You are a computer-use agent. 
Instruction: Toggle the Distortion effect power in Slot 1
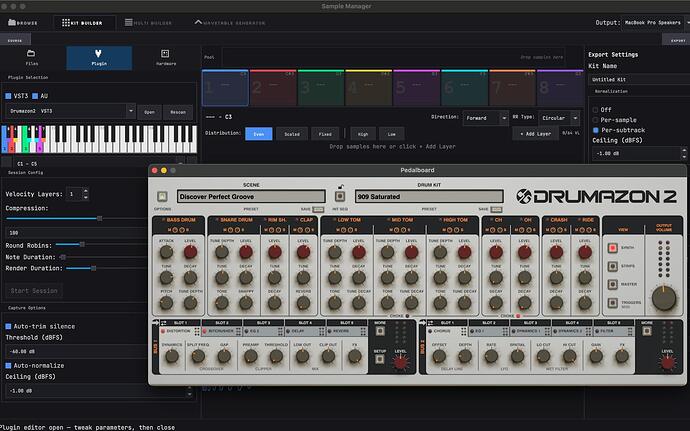163,331
